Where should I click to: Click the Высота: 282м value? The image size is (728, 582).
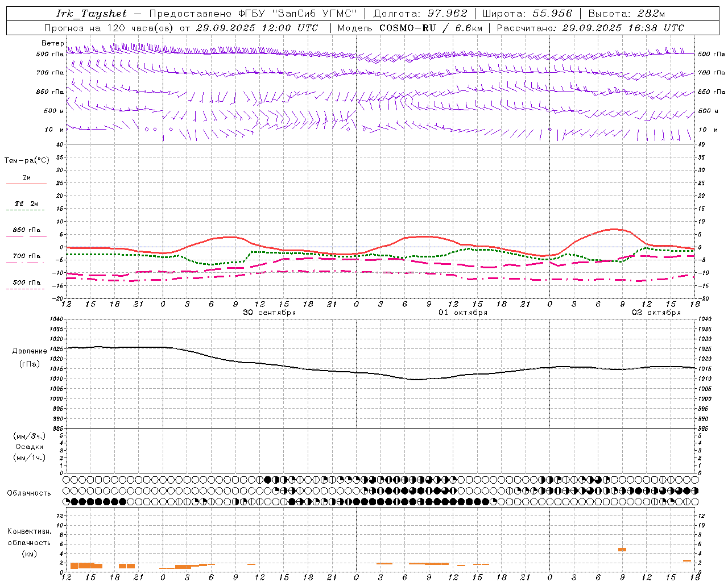click(x=627, y=14)
